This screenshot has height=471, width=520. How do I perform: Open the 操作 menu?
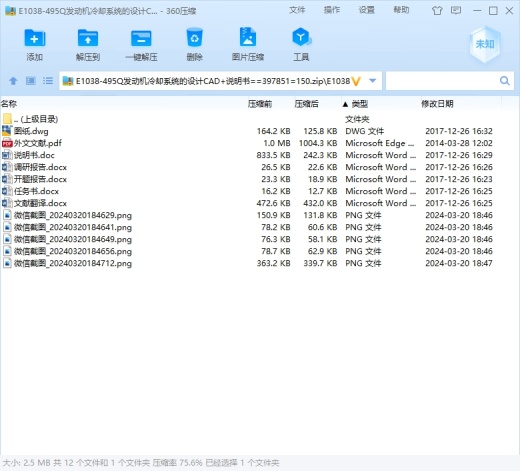point(332,10)
